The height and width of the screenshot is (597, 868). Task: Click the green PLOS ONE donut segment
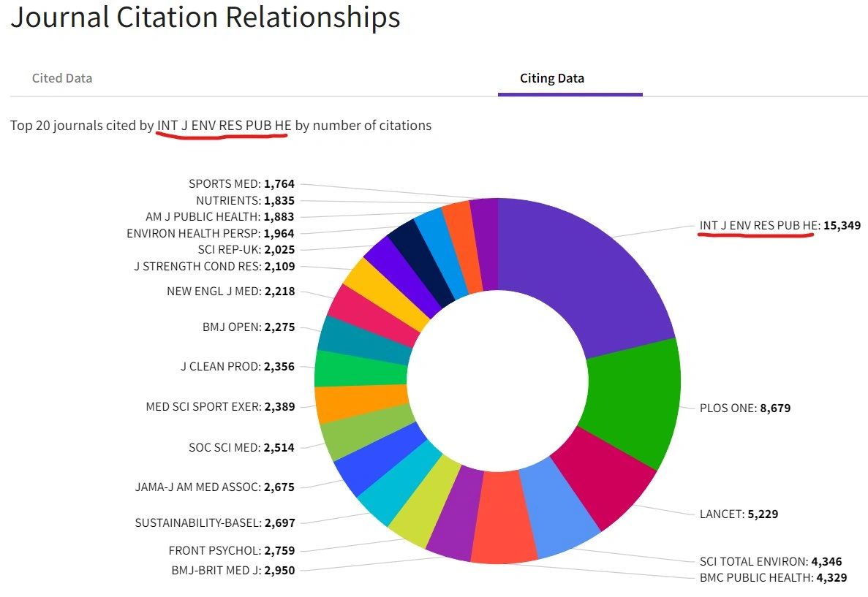click(633, 402)
